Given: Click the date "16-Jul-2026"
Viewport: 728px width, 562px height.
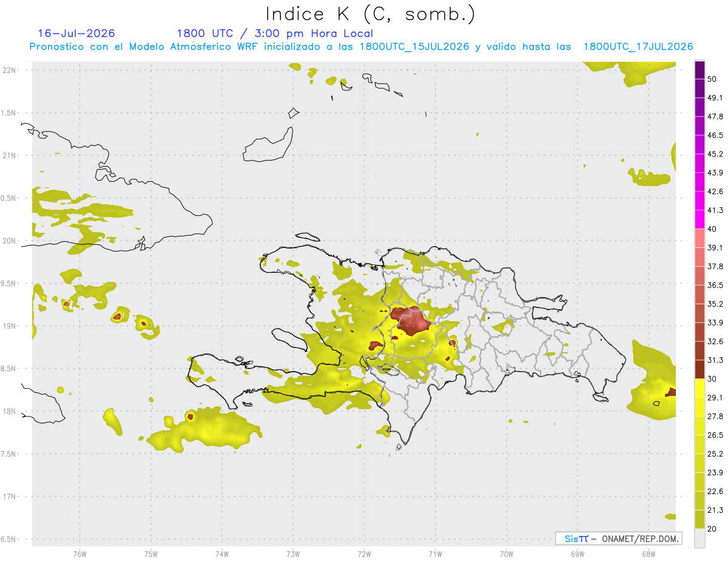Looking at the screenshot, I should coord(76,34).
